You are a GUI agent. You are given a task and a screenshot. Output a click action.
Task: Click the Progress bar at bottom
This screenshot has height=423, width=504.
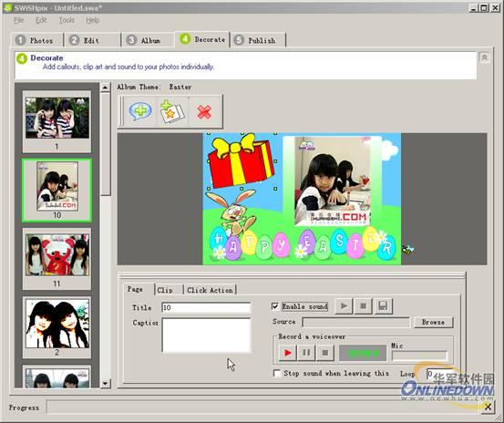[x=263, y=407]
